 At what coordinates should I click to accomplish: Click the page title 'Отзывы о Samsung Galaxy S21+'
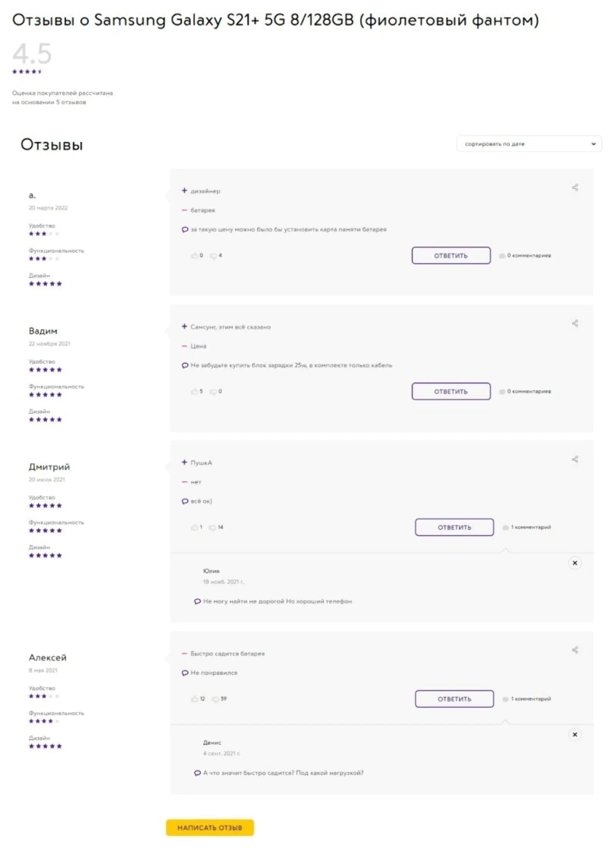point(275,20)
